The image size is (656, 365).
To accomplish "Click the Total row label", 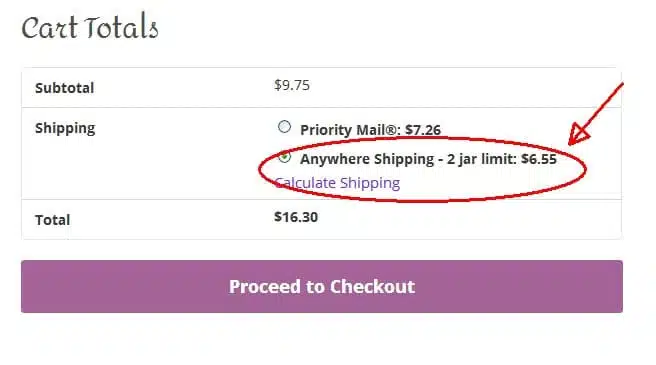I will [x=52, y=220].
